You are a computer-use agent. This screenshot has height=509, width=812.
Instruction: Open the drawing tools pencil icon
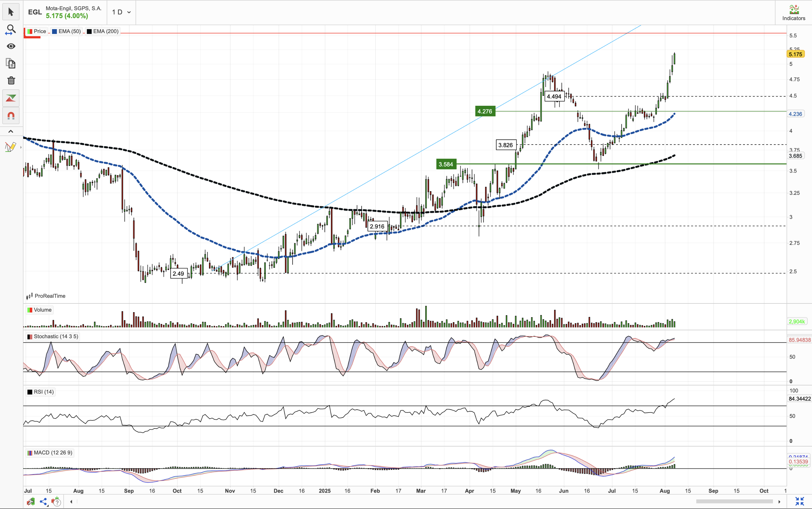[10, 147]
